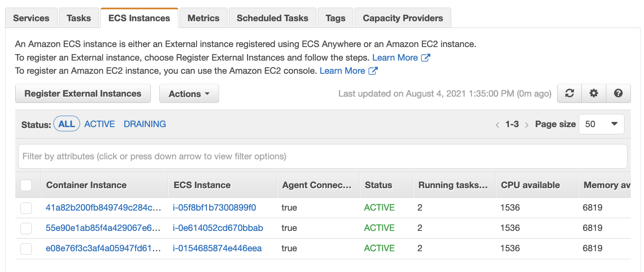The height and width of the screenshot is (272, 644).
Task: Click the help question mark icon
Action: tap(618, 94)
